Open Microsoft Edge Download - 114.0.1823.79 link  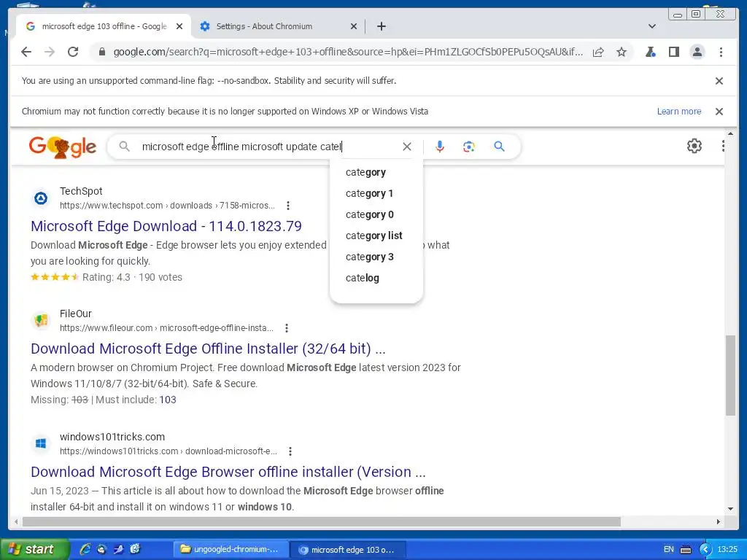click(x=166, y=226)
